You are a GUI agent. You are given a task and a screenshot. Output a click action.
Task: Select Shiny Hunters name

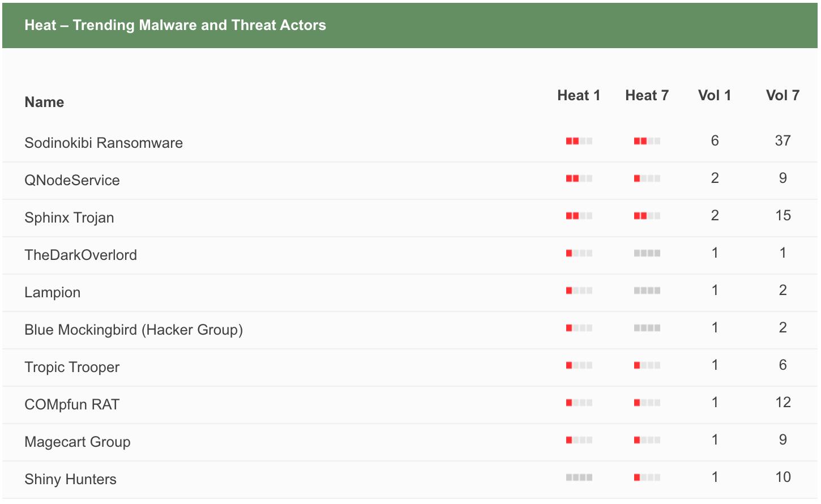coord(70,479)
